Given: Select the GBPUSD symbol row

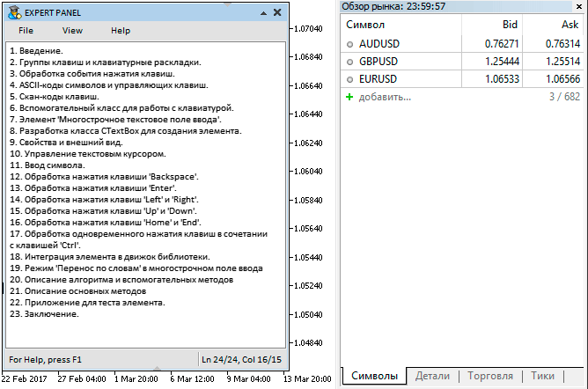Looking at the screenshot, I should 462,62.
